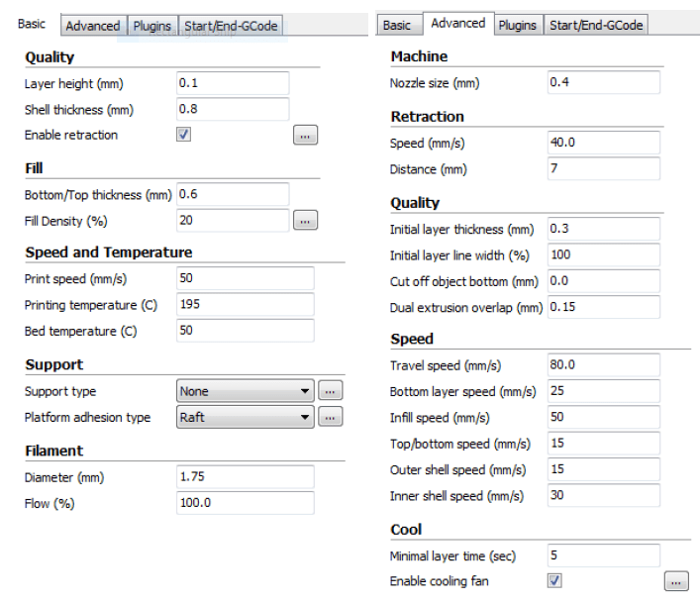Click Cut off object bottom field

604,281
